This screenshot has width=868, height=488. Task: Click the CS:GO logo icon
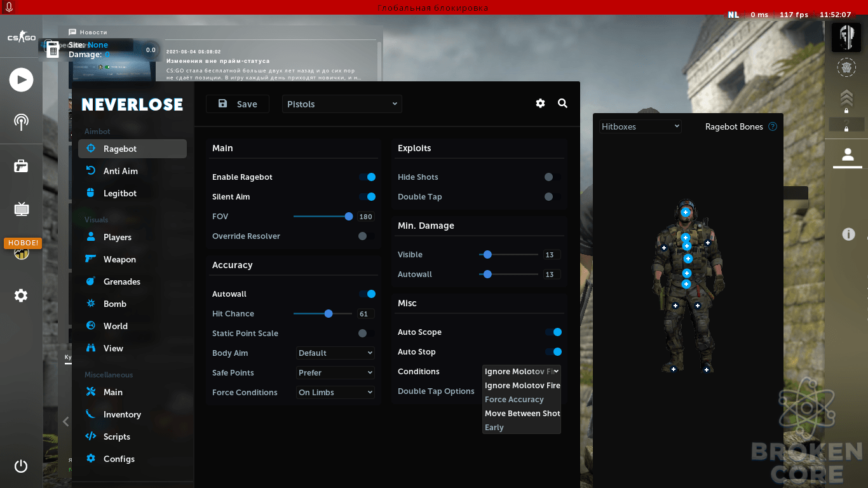(x=21, y=37)
